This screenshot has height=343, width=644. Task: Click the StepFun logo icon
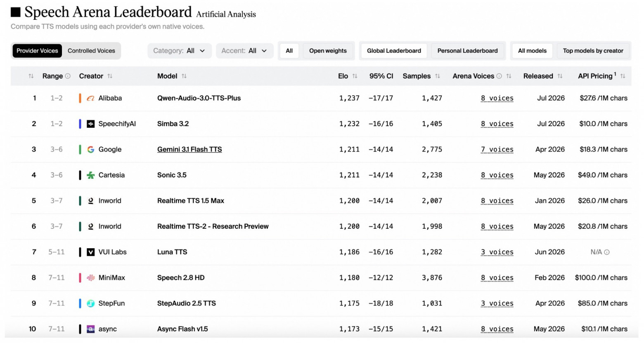pyautogui.click(x=90, y=303)
